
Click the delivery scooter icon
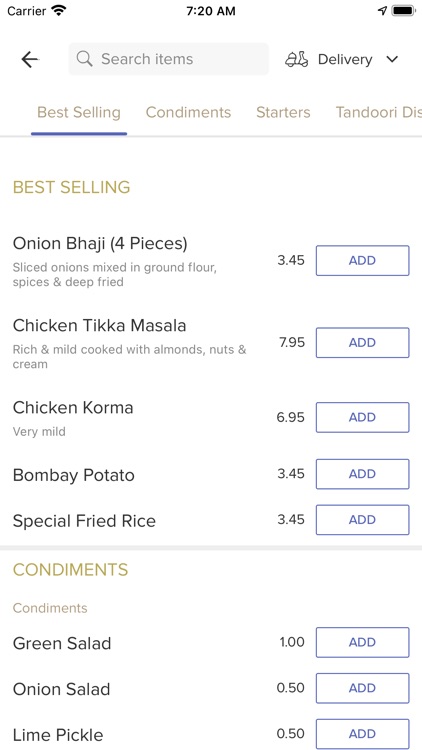coord(297,59)
